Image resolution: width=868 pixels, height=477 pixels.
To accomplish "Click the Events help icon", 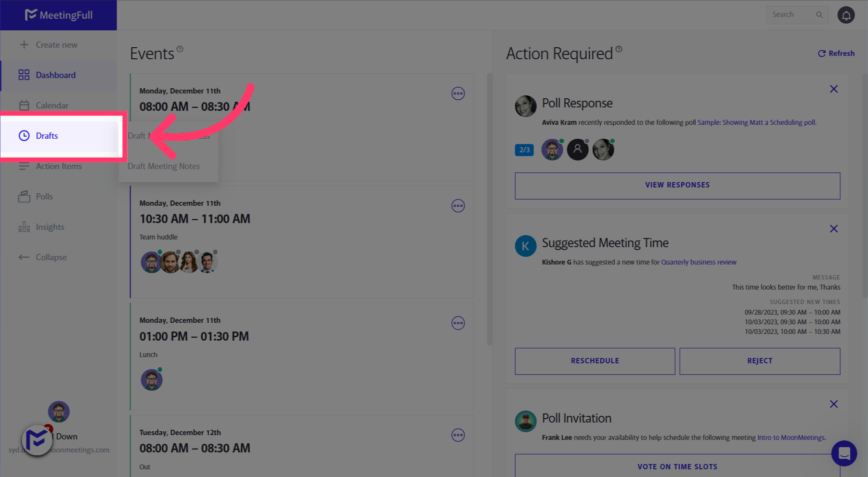I will click(180, 49).
